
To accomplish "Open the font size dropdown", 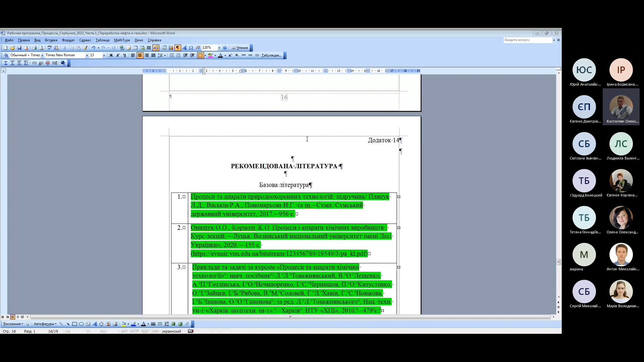I will click(104, 55).
